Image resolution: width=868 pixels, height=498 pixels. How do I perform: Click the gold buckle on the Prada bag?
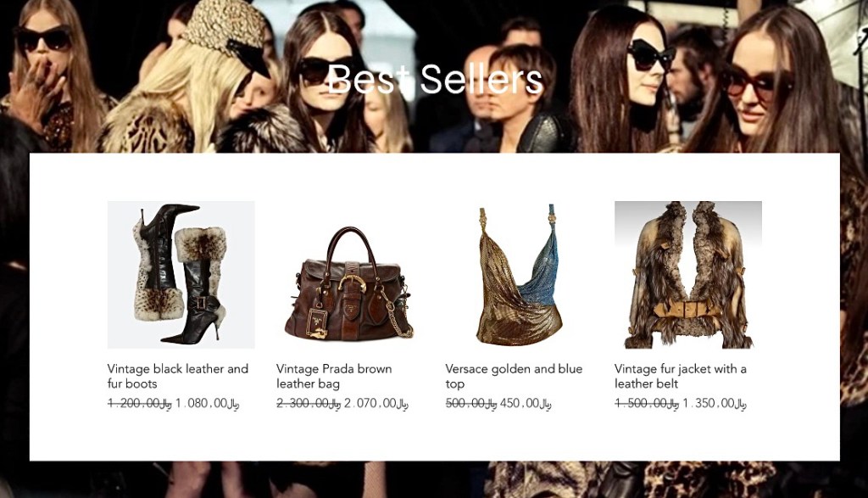(353, 285)
